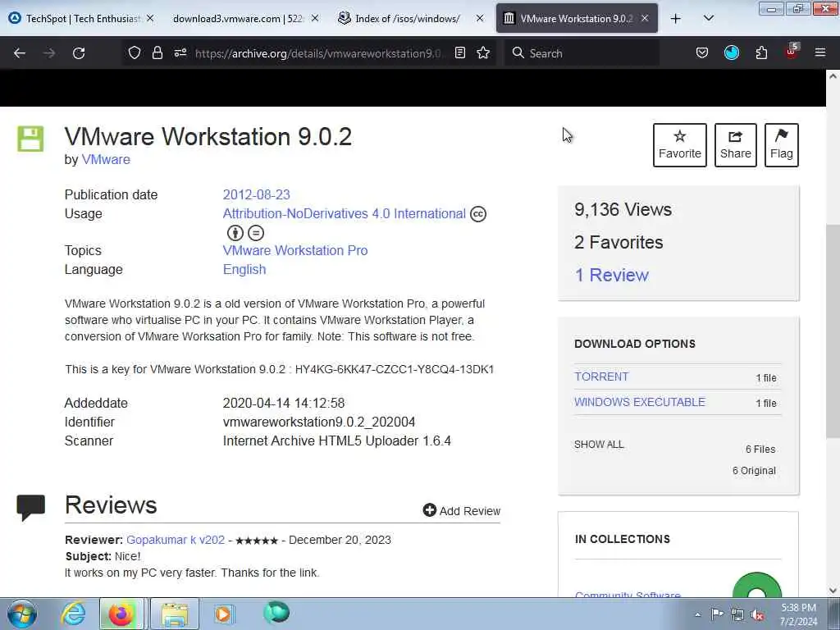Click the green round taskbar app icon
Screen dimensions: 840x630
(276, 612)
